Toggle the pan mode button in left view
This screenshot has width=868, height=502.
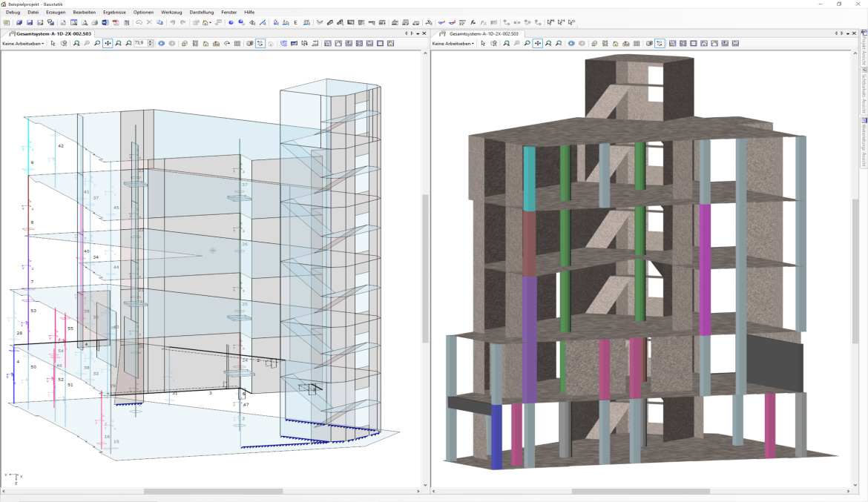pos(108,44)
